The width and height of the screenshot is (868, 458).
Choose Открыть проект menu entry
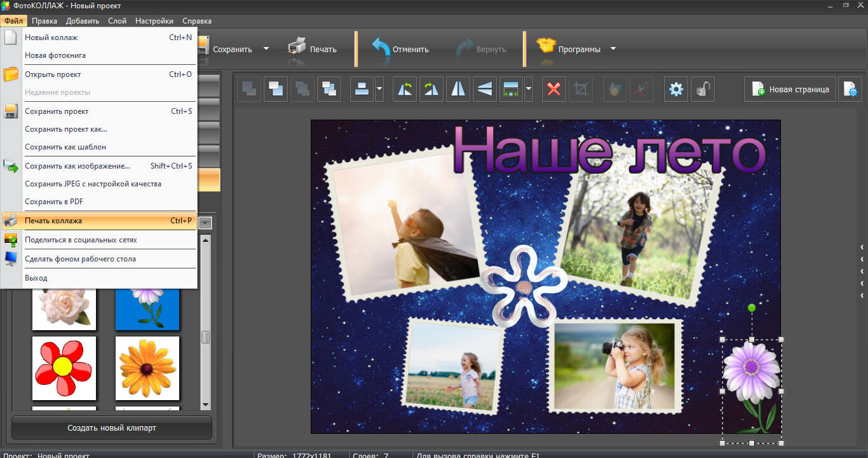[99, 74]
